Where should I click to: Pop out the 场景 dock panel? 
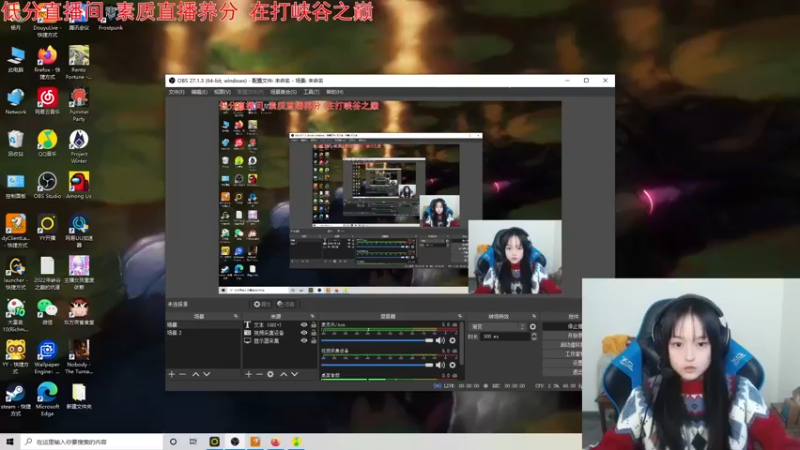[236, 316]
